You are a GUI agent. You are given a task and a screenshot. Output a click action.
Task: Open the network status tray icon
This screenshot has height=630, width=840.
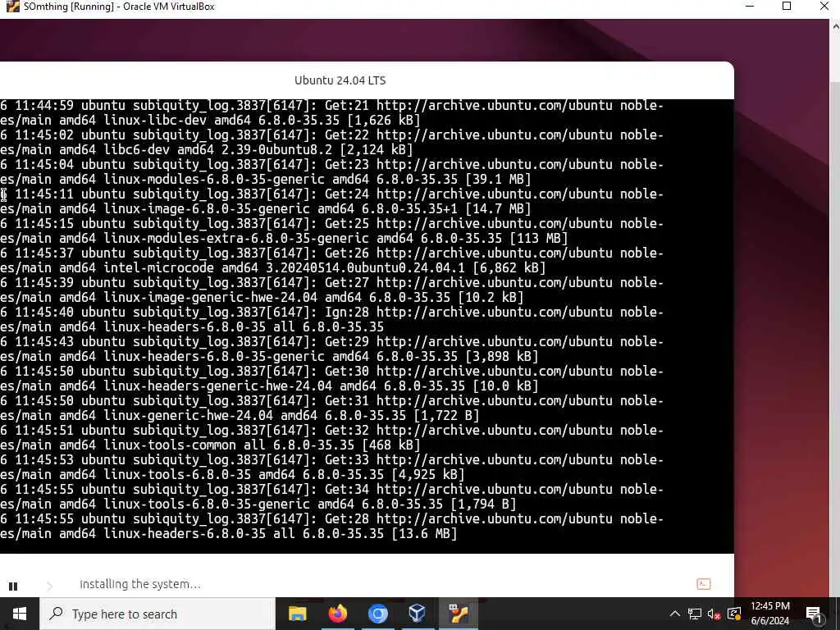tap(695, 614)
